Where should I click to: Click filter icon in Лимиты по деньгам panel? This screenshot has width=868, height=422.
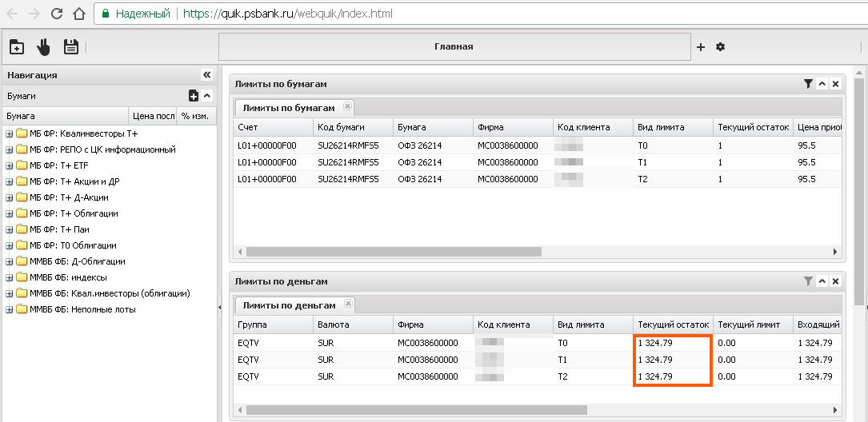[808, 281]
